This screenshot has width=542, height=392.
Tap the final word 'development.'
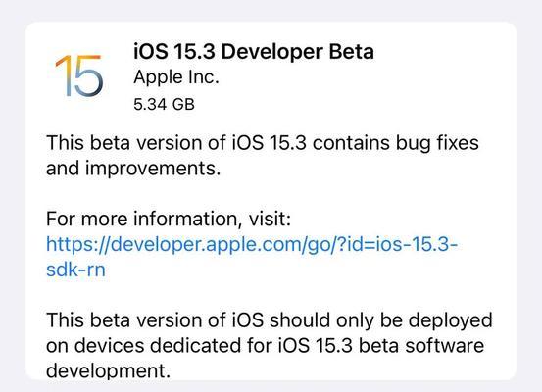108,370
